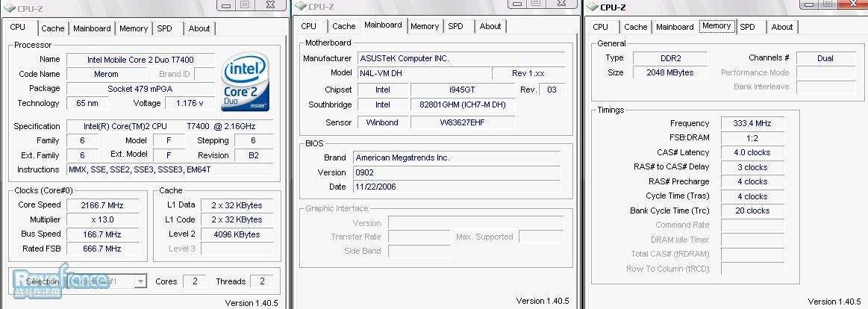The width and height of the screenshot is (868, 309).
Task: Click the Threads count field
Action: coord(261,281)
